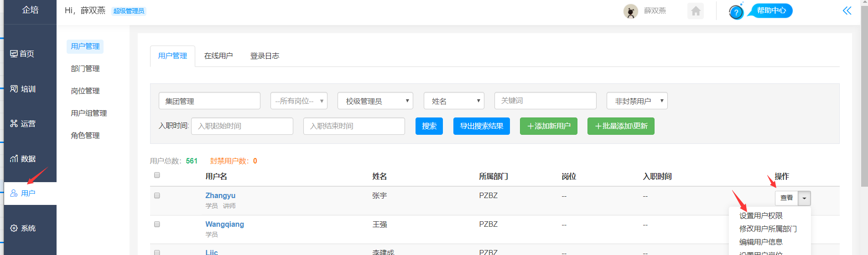Click the 用户总数 561 count
Image resolution: width=868 pixels, height=255 pixels.
pyautogui.click(x=174, y=161)
